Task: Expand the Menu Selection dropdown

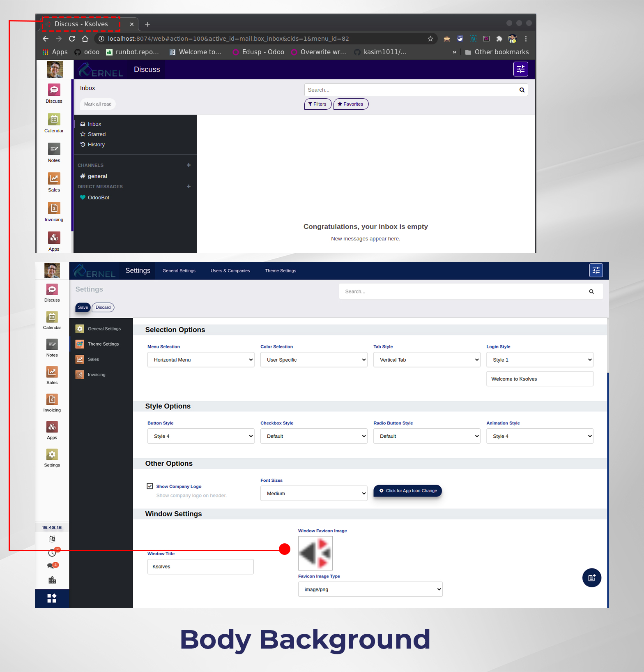Action: pyautogui.click(x=200, y=360)
